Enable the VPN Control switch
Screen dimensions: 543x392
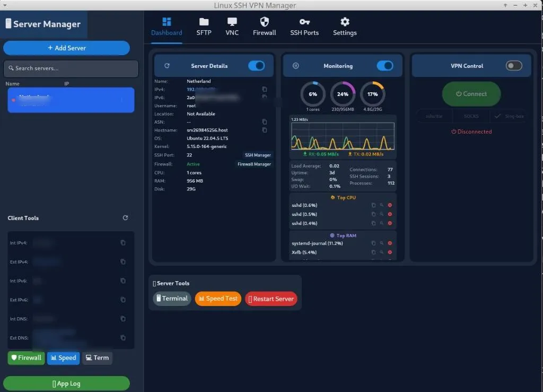514,66
